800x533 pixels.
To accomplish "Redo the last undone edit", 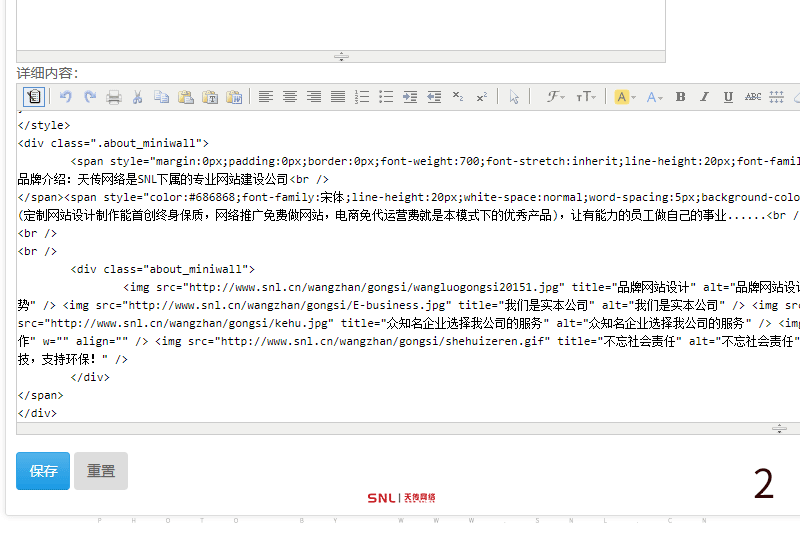I will click(x=90, y=96).
